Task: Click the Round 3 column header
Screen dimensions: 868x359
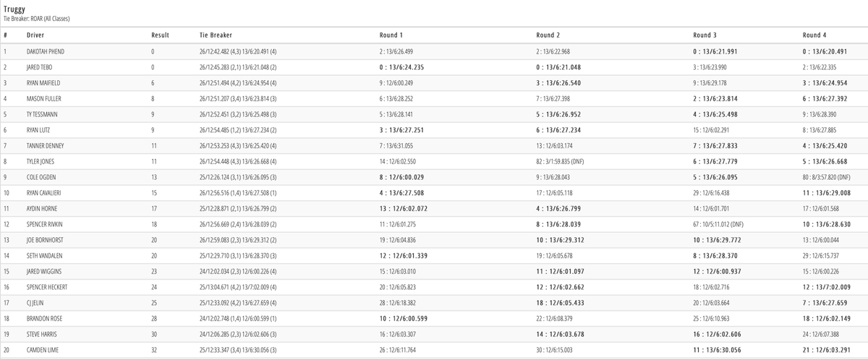Action: [705, 35]
